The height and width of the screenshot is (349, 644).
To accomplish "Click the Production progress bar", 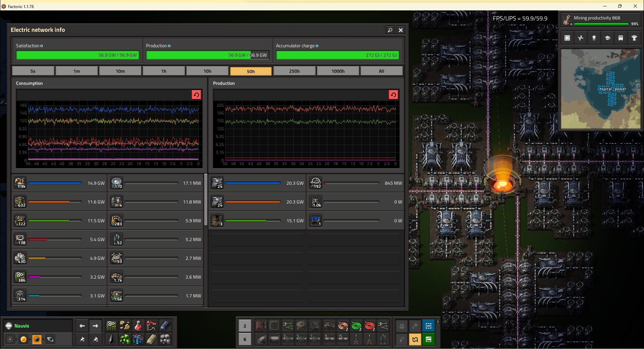I will (208, 55).
